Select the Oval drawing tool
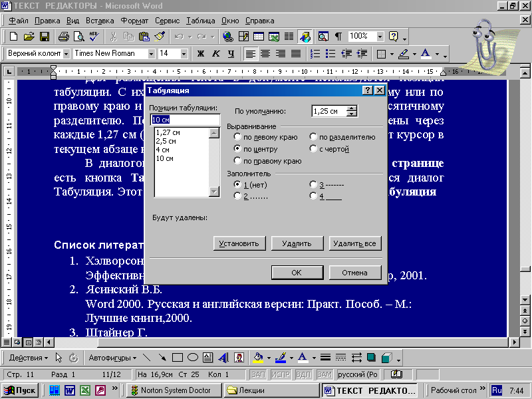The image size is (532, 399). pos(193,358)
